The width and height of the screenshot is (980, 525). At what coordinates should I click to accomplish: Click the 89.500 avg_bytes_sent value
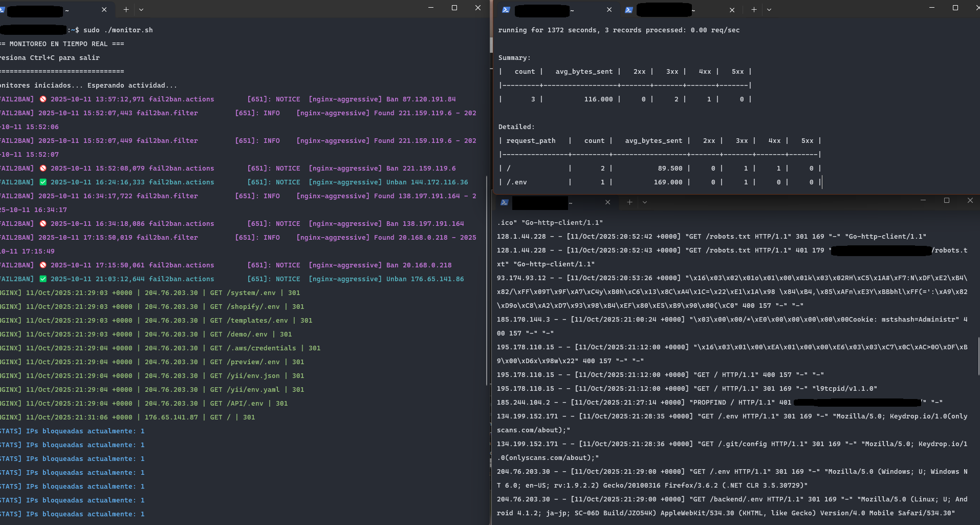670,168
